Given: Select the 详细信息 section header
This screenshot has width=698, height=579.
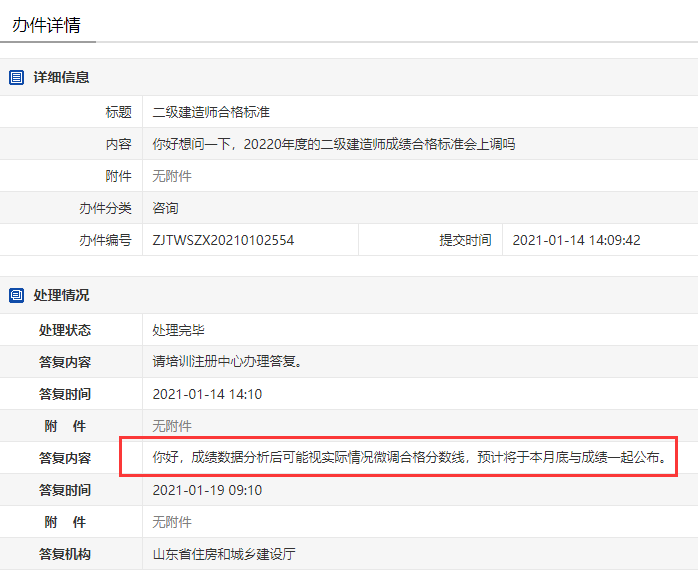Looking at the screenshot, I should coord(349,77).
